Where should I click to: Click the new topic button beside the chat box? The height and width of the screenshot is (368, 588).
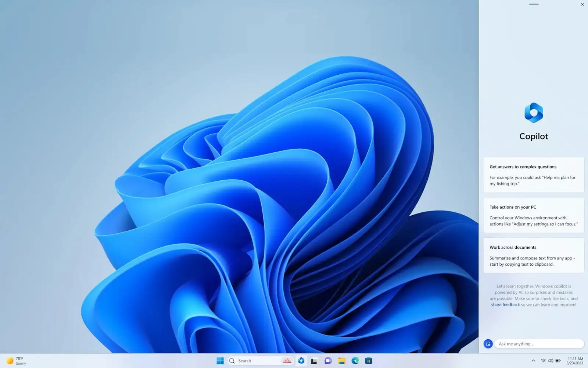488,344
